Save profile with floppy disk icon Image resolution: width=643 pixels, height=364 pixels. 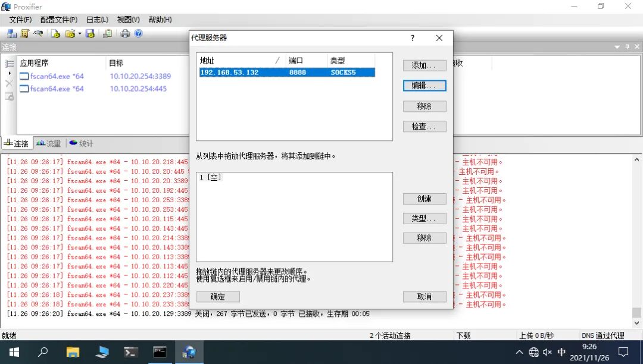click(x=90, y=33)
